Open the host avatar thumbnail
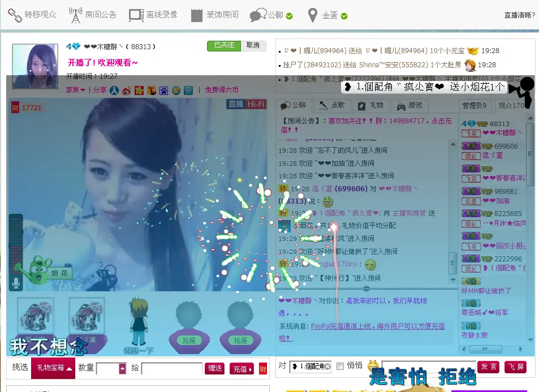The image size is (539, 392). click(35, 66)
